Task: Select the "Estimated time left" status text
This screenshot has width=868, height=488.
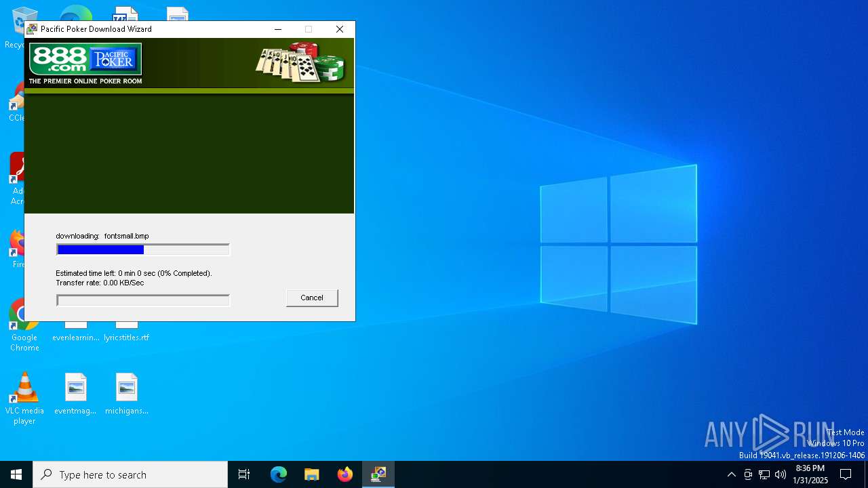Action: 134,273
